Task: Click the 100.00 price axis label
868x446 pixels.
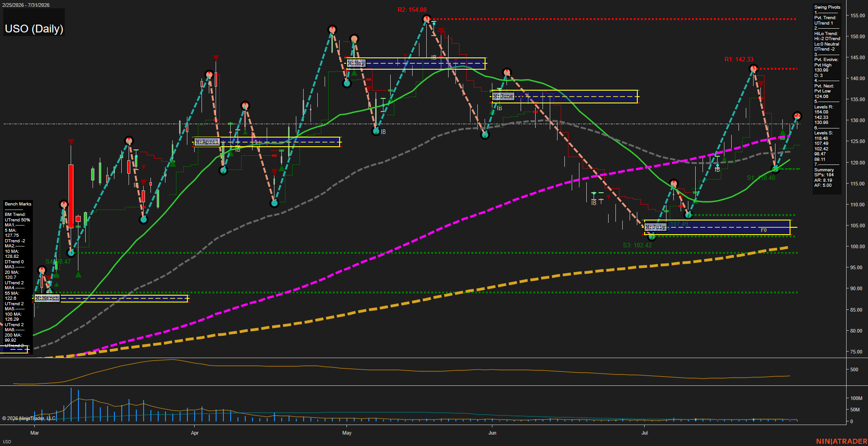Action: [x=858, y=246]
